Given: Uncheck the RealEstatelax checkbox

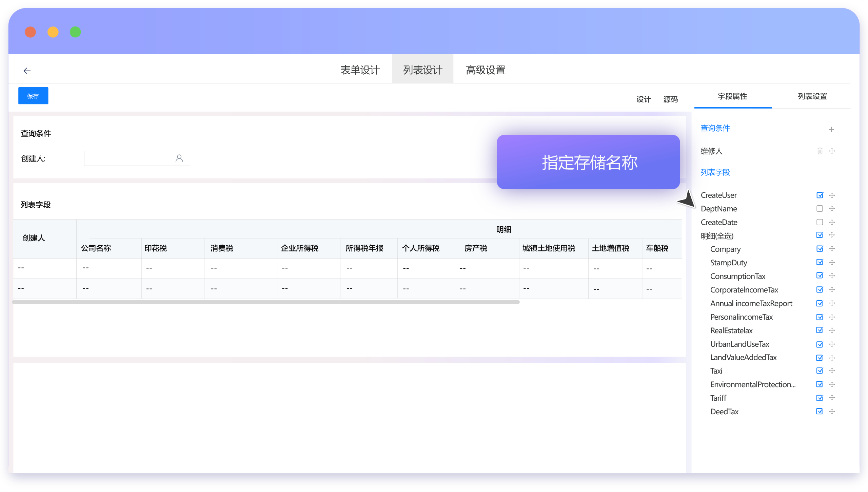Looking at the screenshot, I should click(x=820, y=330).
